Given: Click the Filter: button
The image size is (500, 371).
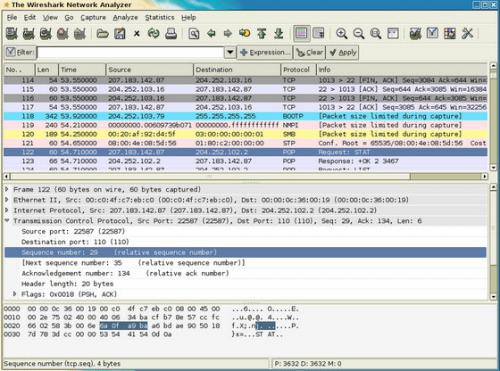Looking at the screenshot, I should [20, 52].
